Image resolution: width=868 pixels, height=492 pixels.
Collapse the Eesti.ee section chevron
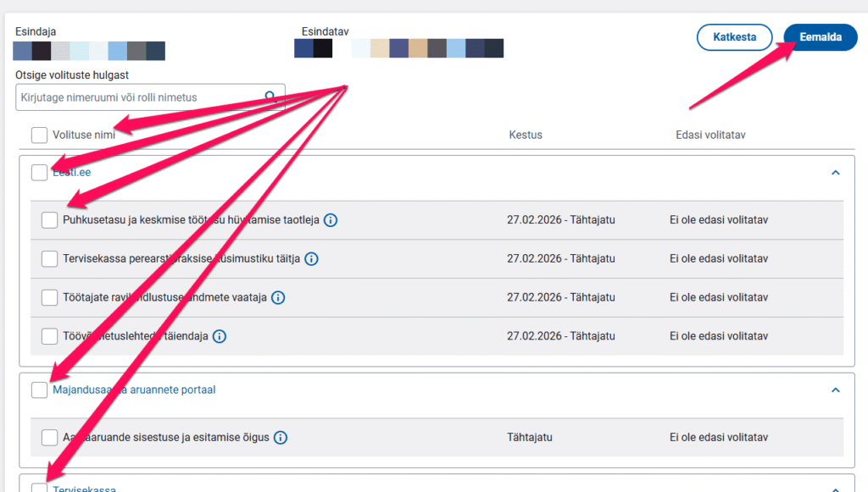pos(835,173)
